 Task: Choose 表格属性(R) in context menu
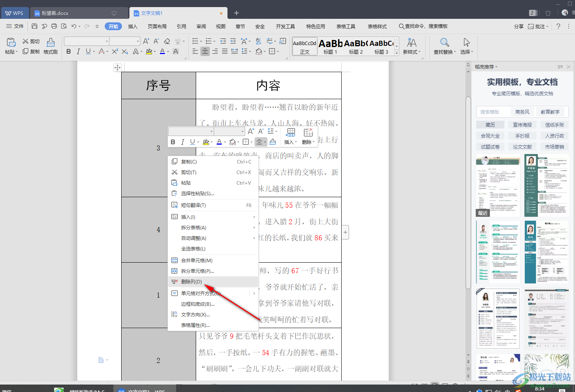(x=213, y=325)
